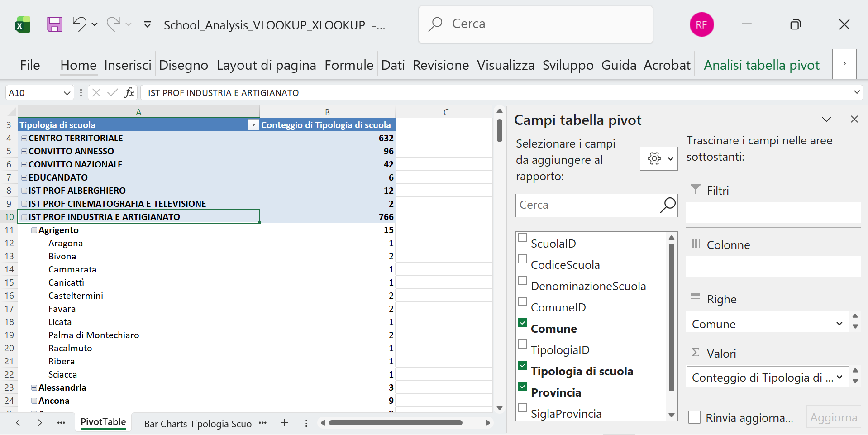Switch to the Inserisci ribbon tab

(x=128, y=64)
